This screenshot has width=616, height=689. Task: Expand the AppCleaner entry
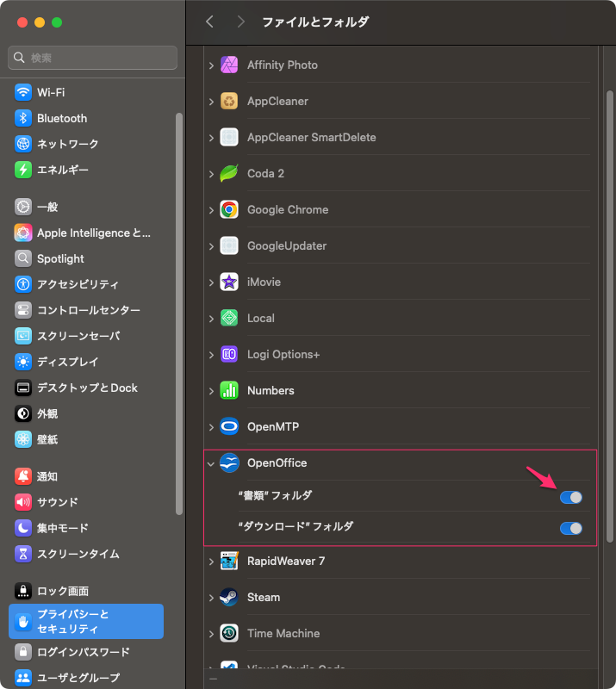[x=211, y=102]
